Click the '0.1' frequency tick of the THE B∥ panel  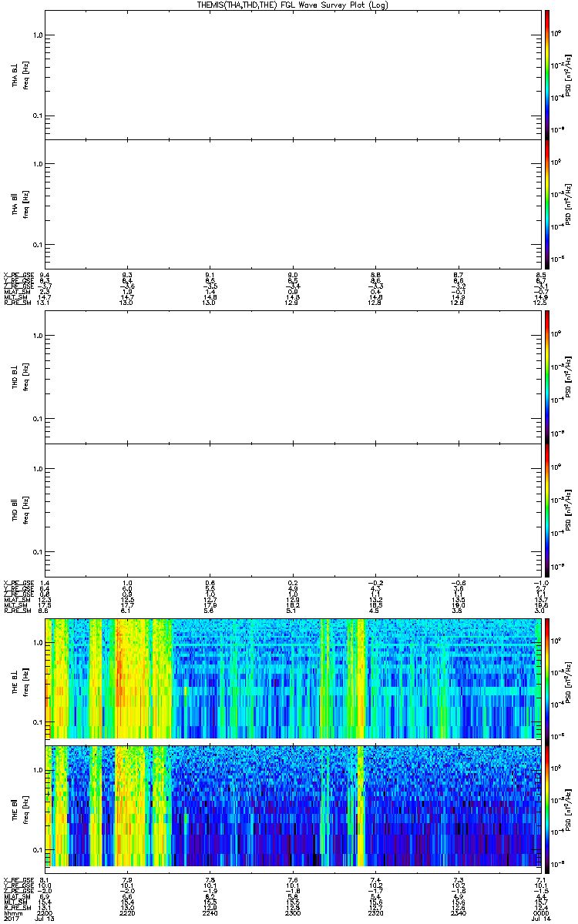pyautogui.click(x=37, y=849)
